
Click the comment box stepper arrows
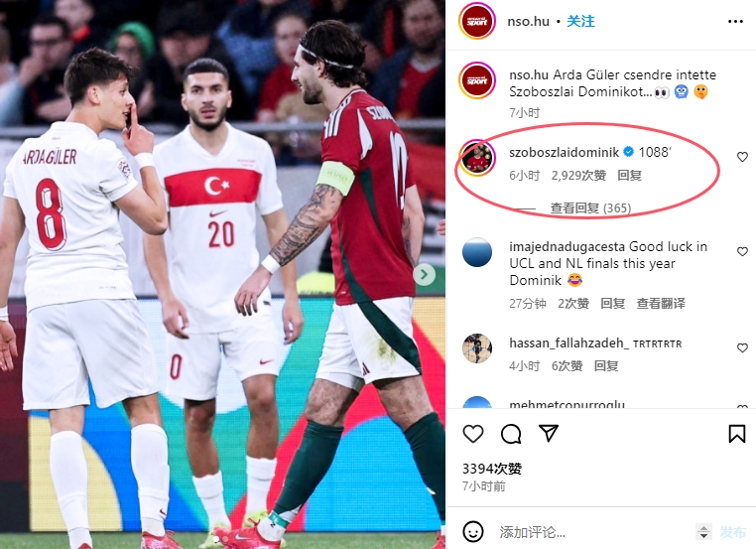pyautogui.click(x=703, y=532)
